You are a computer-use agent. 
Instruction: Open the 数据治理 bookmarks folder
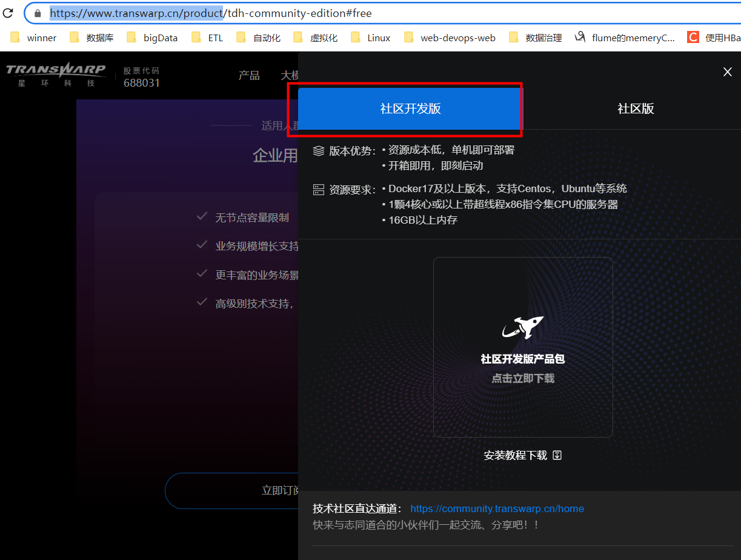click(x=535, y=38)
